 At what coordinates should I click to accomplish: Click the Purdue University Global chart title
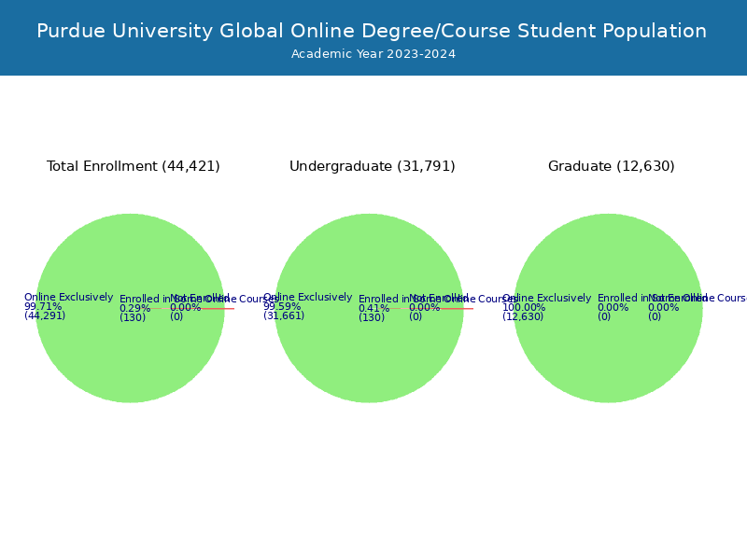[372, 31]
